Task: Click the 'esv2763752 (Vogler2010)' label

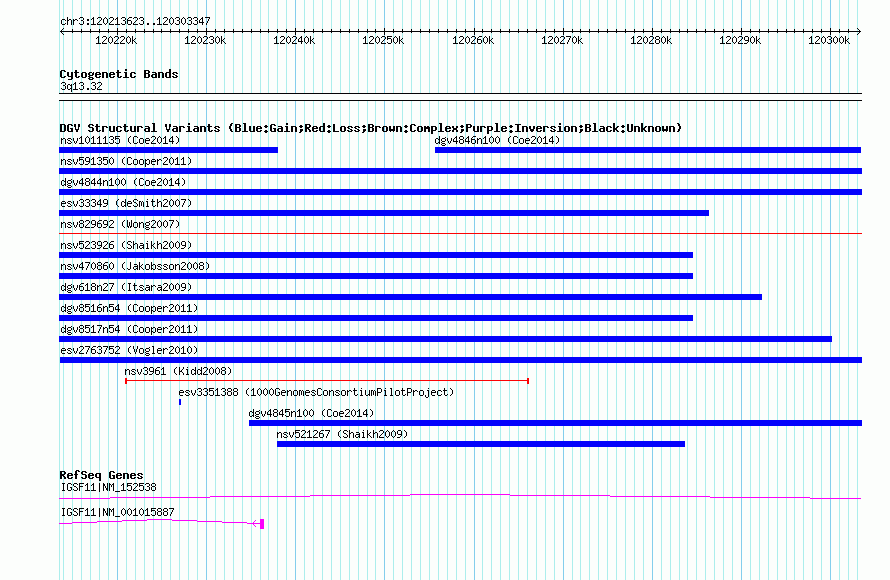Action: (x=129, y=350)
